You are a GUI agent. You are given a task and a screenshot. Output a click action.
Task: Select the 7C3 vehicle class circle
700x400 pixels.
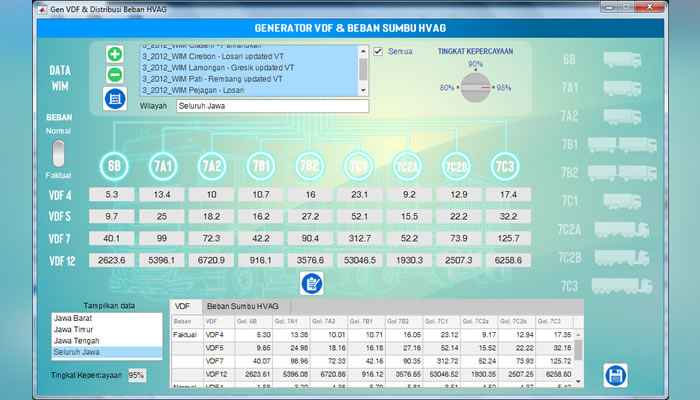tap(505, 165)
